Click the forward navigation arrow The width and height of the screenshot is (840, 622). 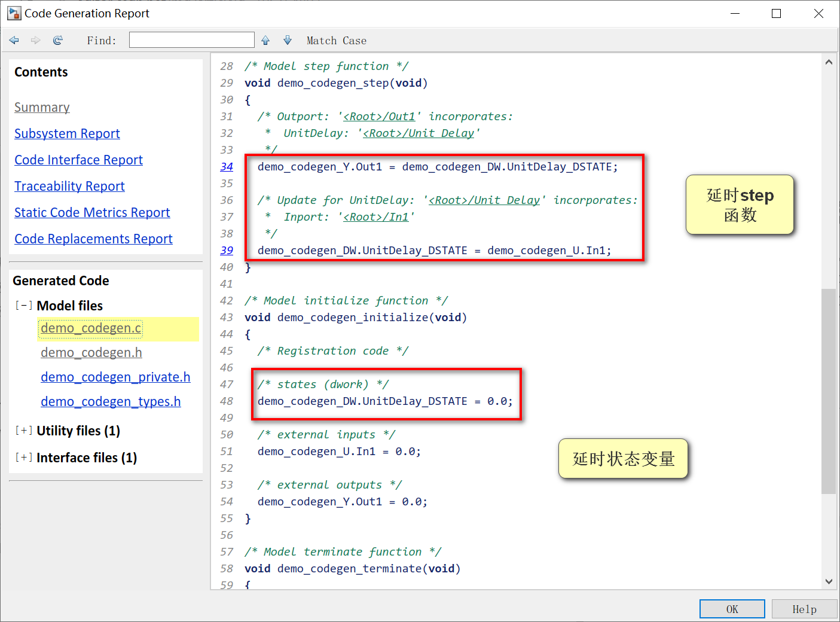(36, 40)
